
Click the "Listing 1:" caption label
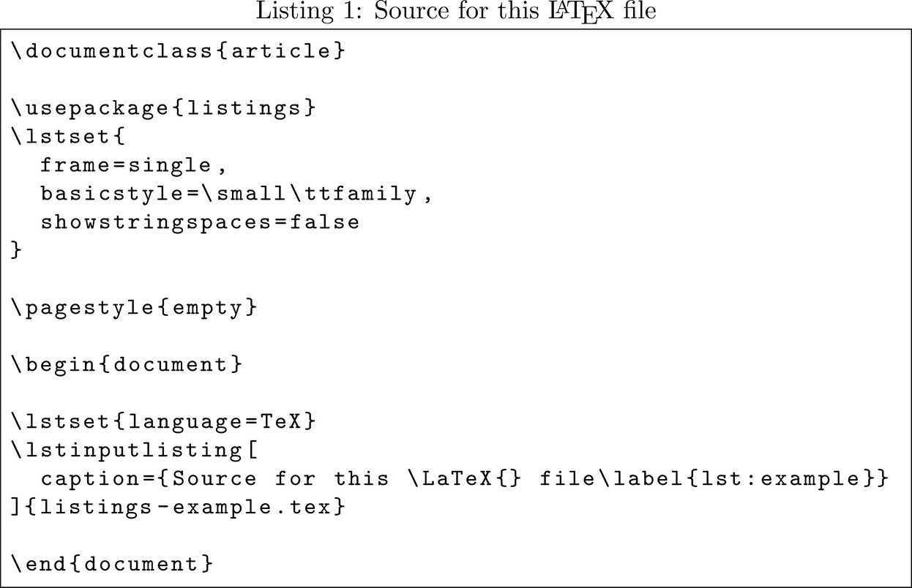(295, 12)
